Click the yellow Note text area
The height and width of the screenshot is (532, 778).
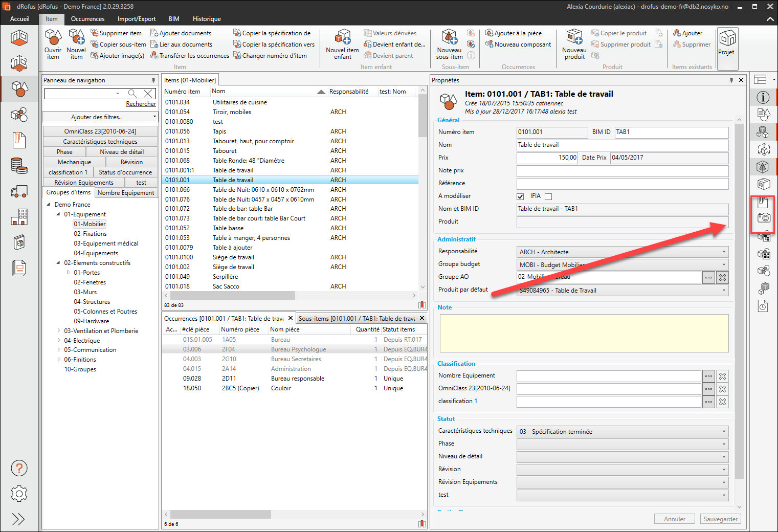[x=584, y=333]
